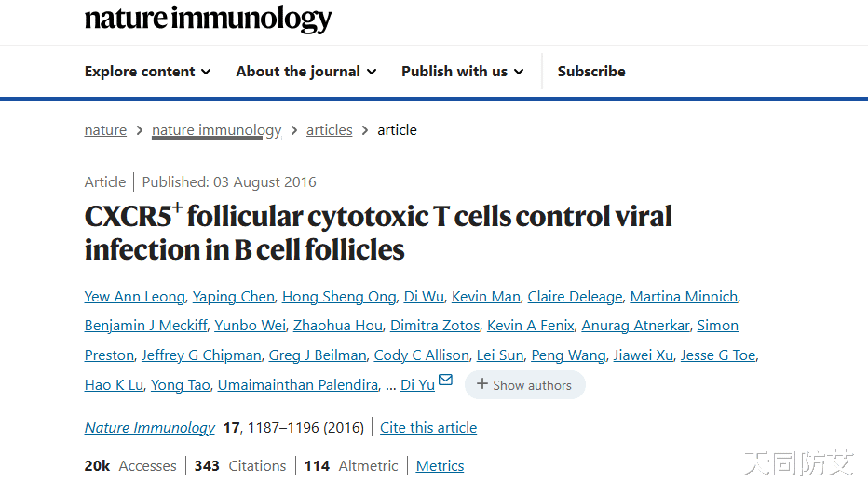Expand the Explore content menu
868x495 pixels.
pos(147,72)
